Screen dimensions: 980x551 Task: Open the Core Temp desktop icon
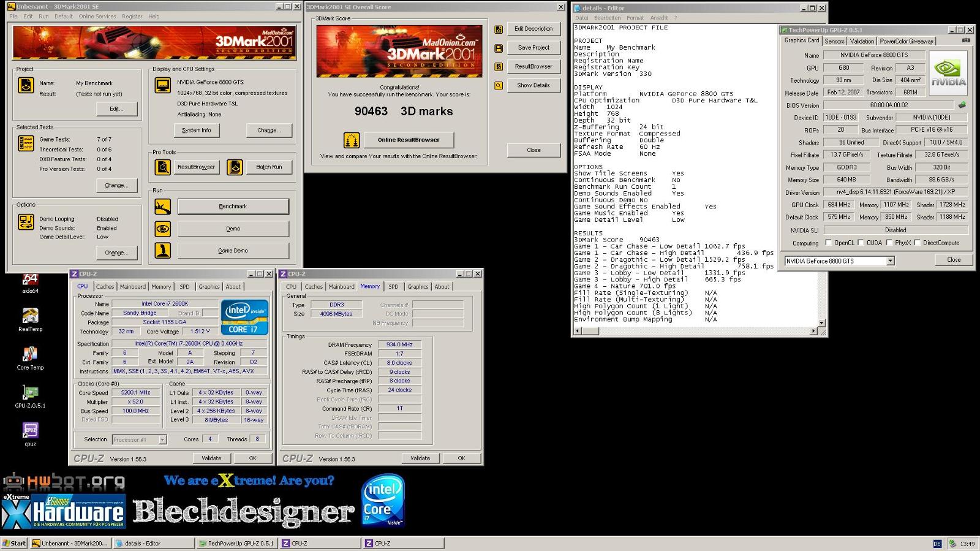coord(30,359)
